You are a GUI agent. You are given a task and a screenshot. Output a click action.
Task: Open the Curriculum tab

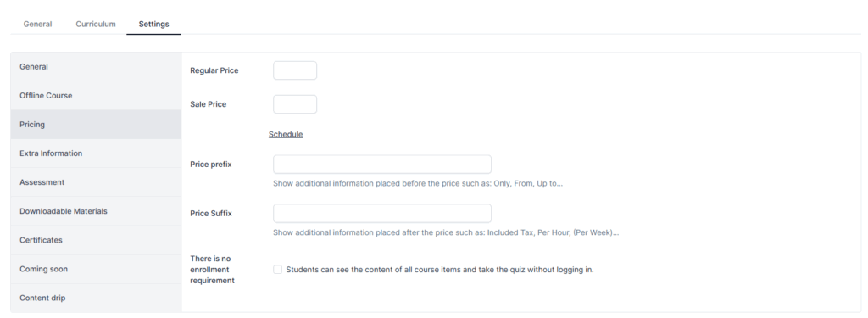point(96,25)
